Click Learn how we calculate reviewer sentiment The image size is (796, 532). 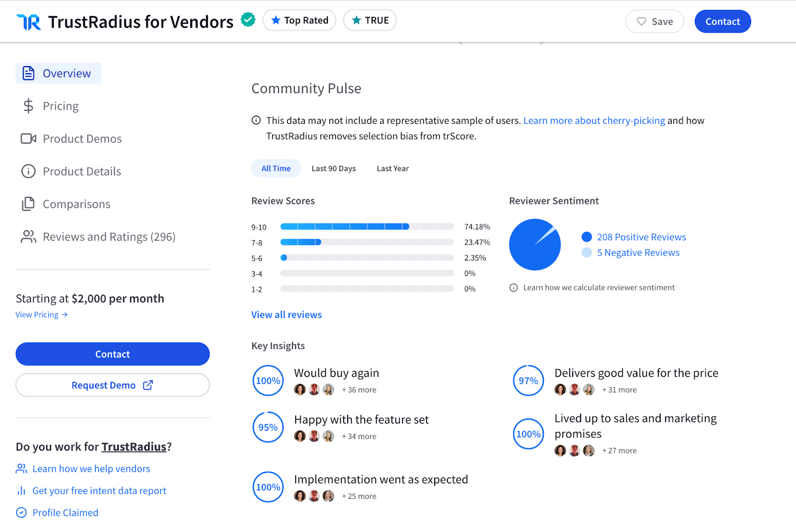point(599,287)
